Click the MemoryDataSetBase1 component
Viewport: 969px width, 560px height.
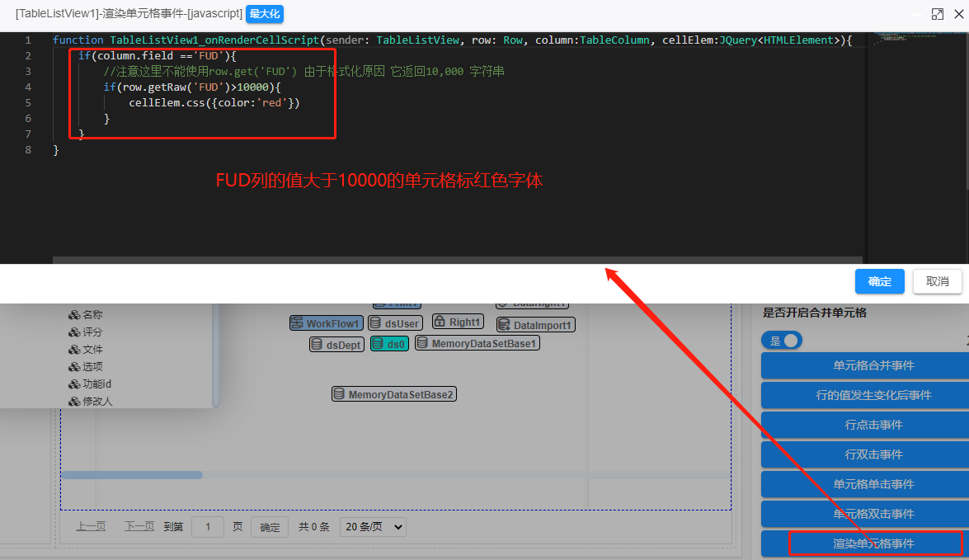point(477,343)
